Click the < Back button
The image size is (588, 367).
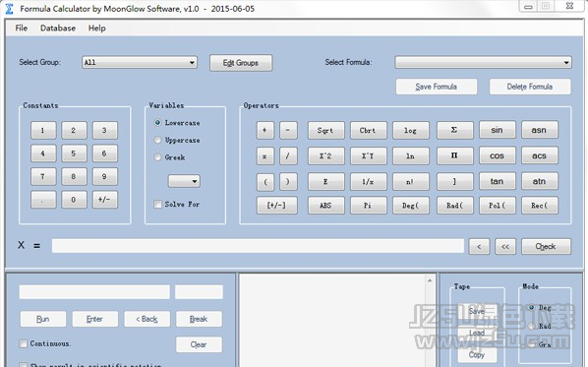point(147,319)
